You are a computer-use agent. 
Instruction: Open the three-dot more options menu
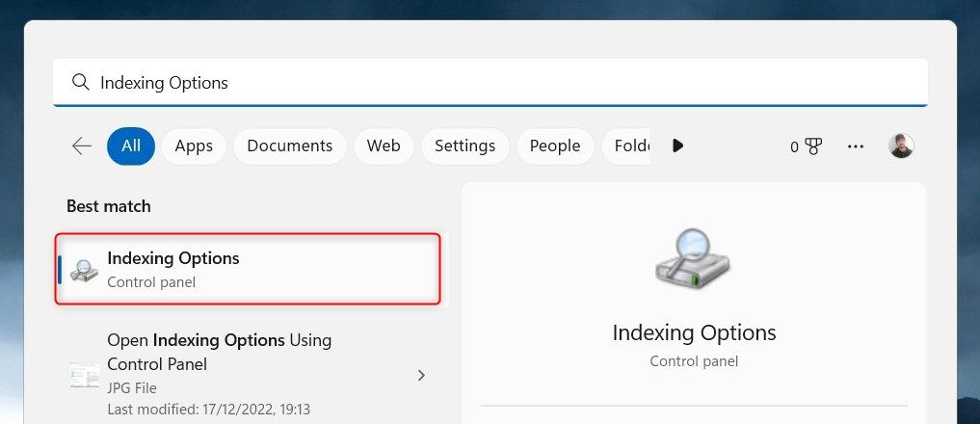click(856, 146)
